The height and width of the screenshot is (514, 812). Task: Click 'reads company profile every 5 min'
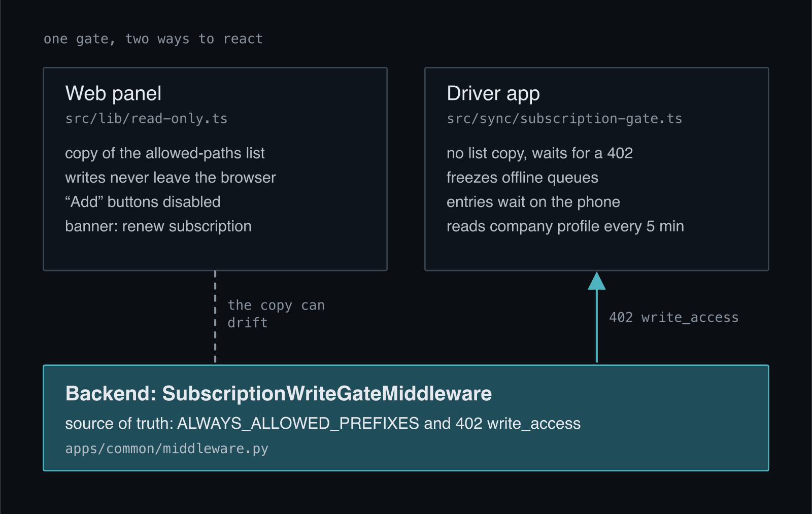click(x=565, y=226)
